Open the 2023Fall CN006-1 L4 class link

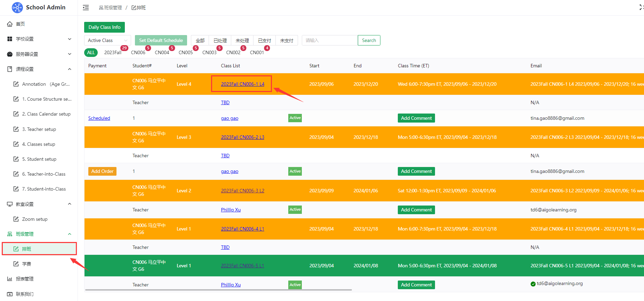tap(242, 84)
